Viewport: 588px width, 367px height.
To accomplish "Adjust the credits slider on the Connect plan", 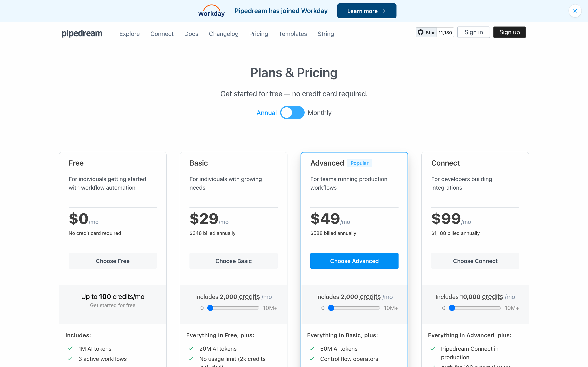I will 452,308.
